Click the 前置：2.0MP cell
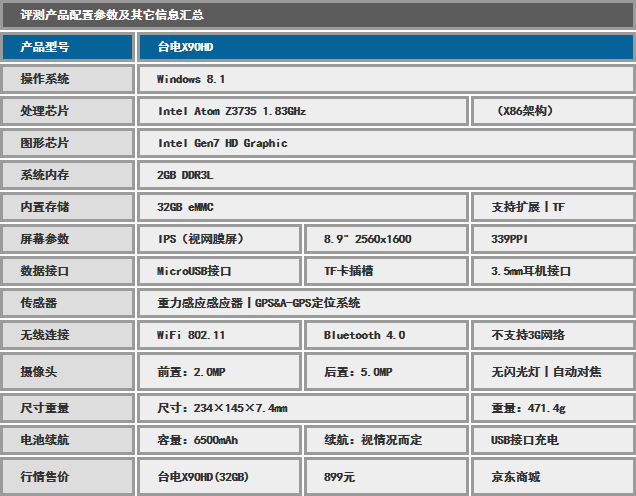 (x=219, y=372)
